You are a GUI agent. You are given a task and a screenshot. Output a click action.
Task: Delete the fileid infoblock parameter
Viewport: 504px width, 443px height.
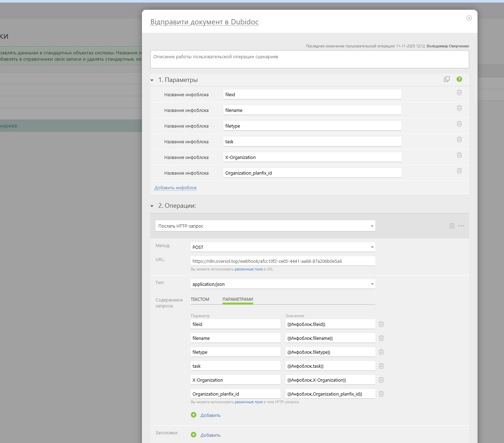[x=459, y=92]
